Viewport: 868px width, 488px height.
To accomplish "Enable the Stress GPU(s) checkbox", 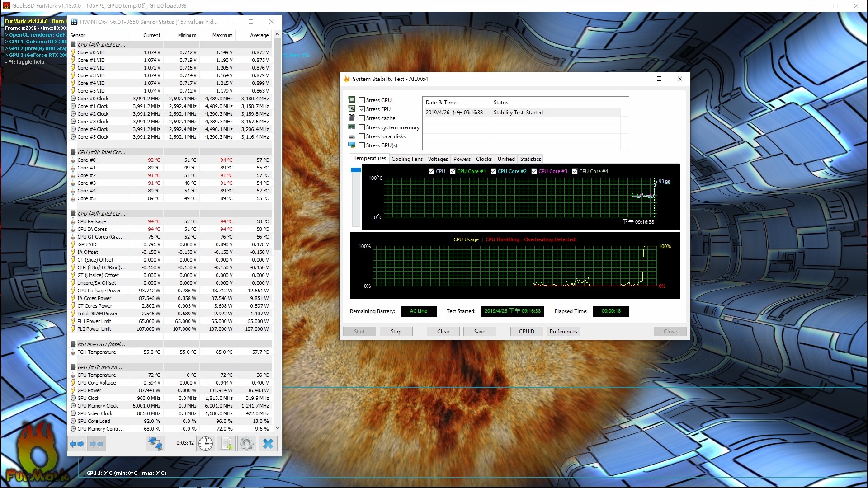I will pos(362,145).
